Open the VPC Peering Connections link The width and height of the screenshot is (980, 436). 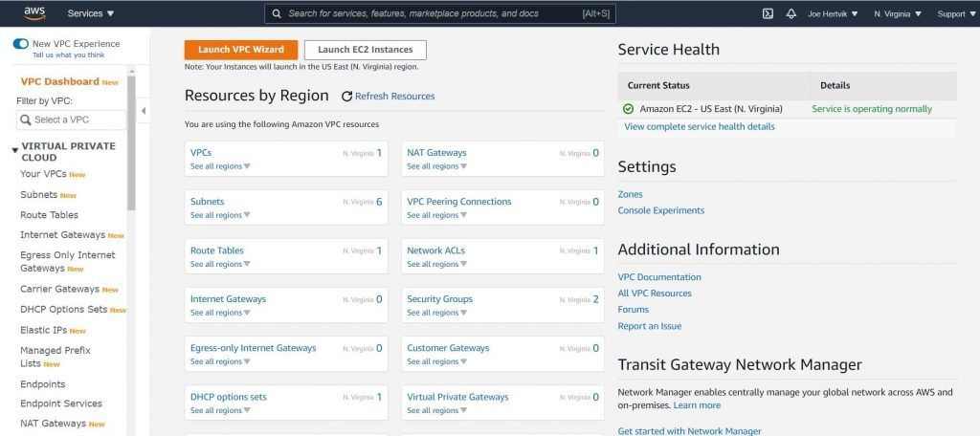tap(458, 202)
